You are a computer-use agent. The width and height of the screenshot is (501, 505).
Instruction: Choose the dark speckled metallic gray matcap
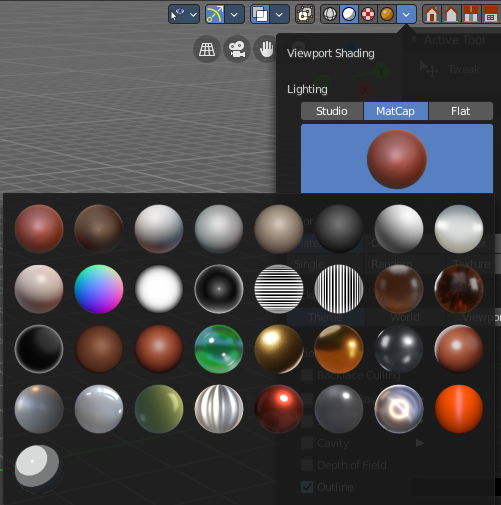coord(399,349)
